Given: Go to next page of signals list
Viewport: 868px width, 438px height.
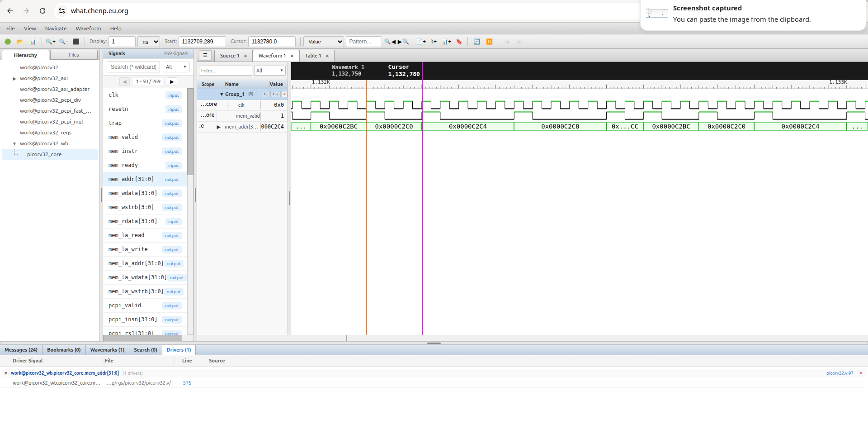Looking at the screenshot, I should (x=172, y=82).
